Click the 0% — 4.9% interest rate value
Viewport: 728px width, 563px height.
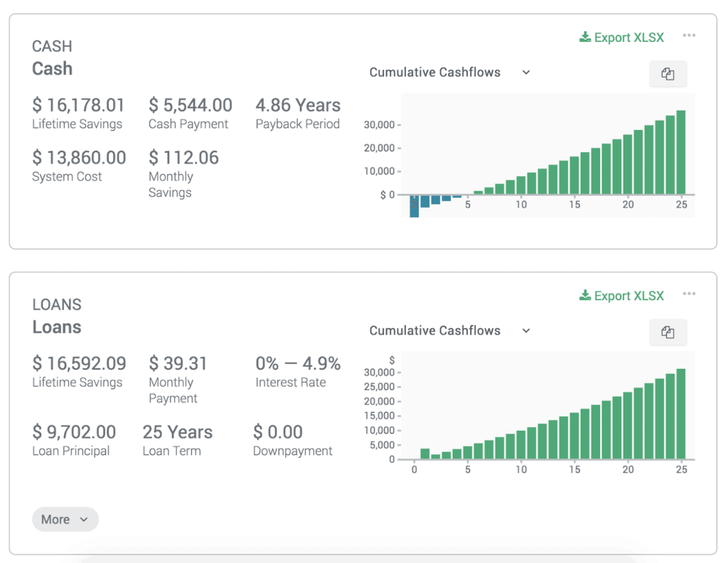click(x=298, y=364)
